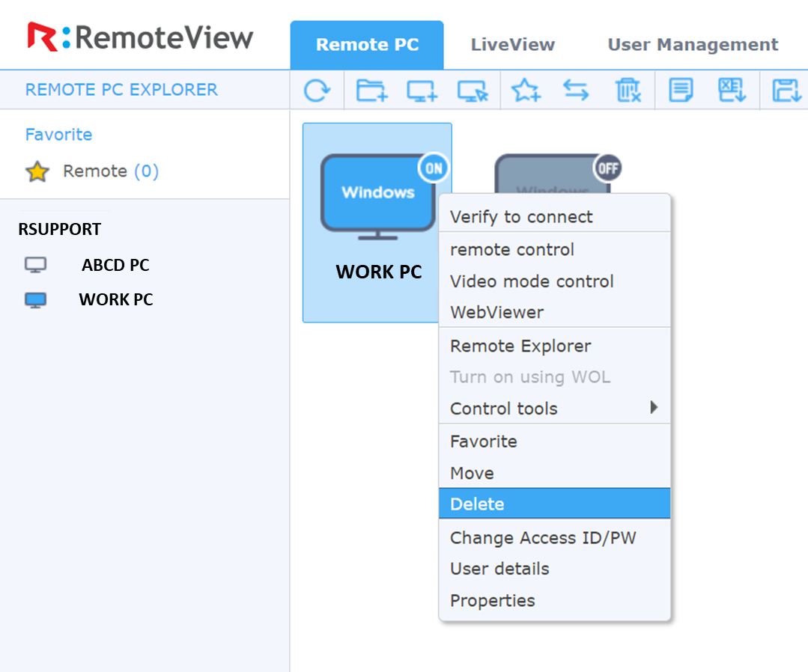
Task: Click the blue monitor icon beside WORK PC
Action: (x=35, y=299)
